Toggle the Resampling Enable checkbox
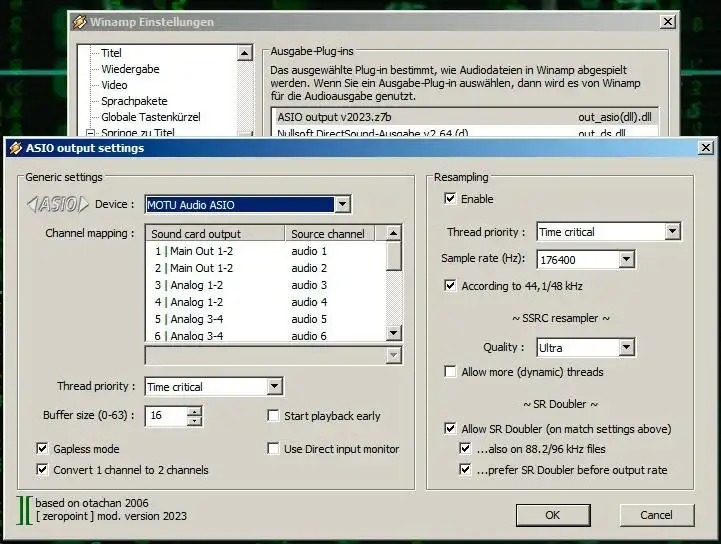Screen dimensions: 721x544 coord(450,199)
